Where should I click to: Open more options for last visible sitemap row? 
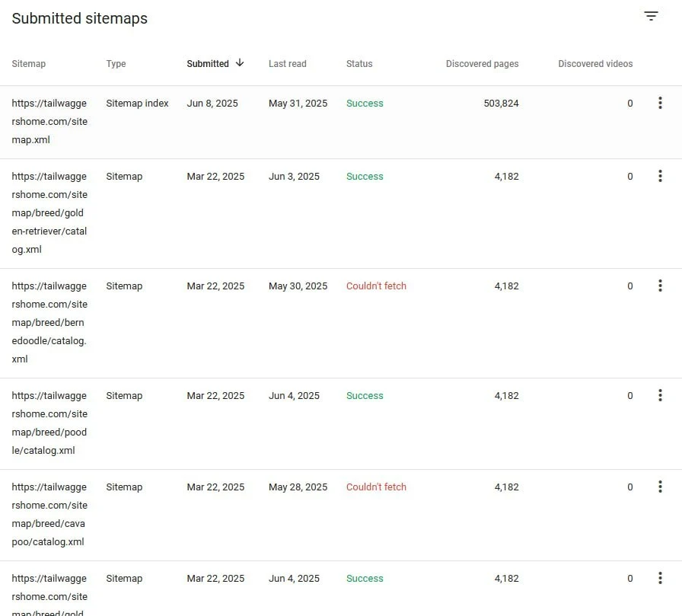point(660,579)
